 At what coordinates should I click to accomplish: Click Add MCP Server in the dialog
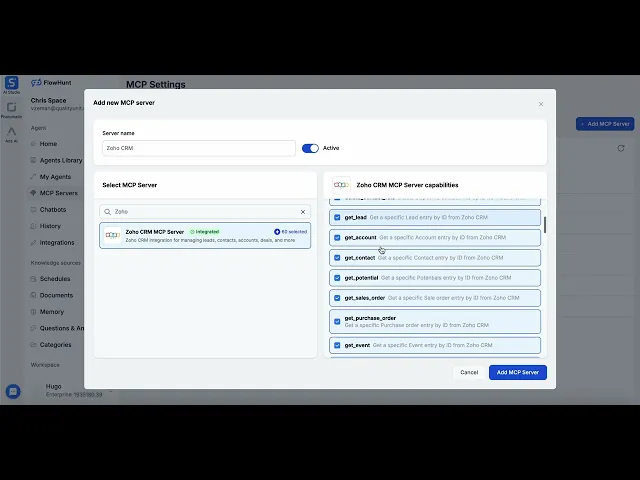(518, 372)
